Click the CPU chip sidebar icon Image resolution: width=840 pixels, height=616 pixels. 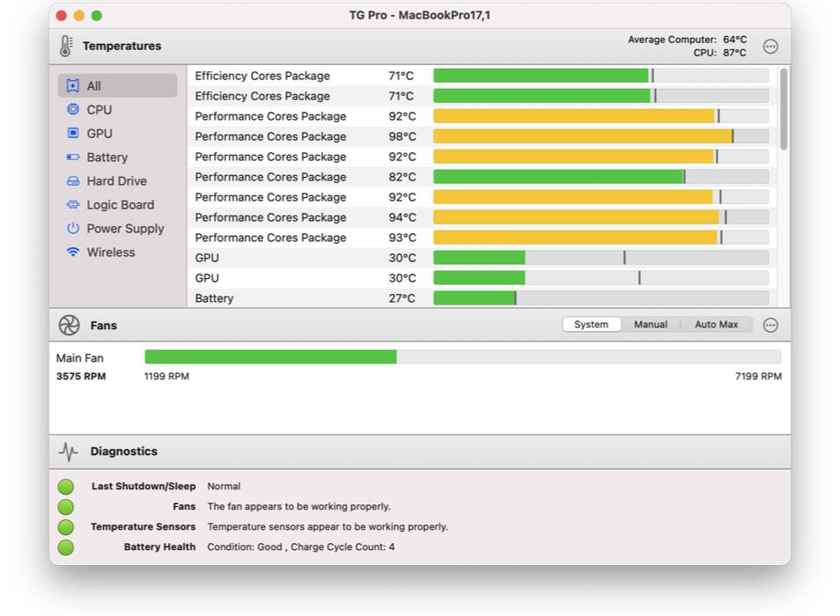click(x=73, y=110)
